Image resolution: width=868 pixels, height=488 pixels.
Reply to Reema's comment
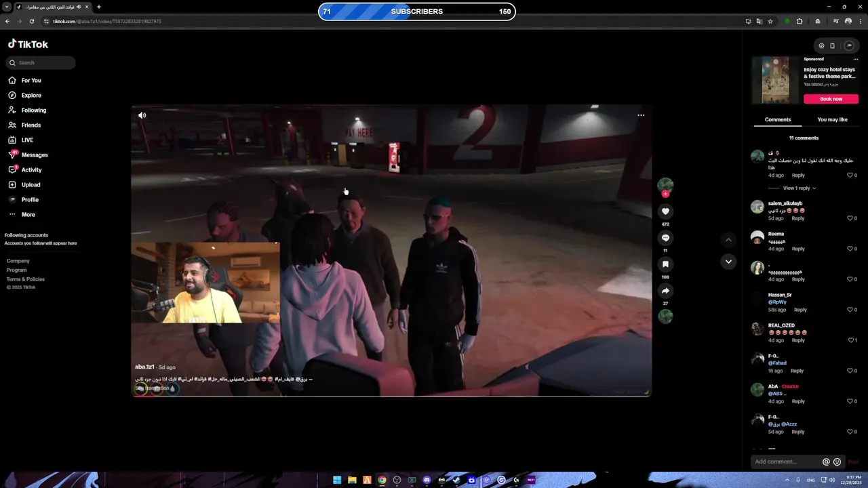coord(798,249)
